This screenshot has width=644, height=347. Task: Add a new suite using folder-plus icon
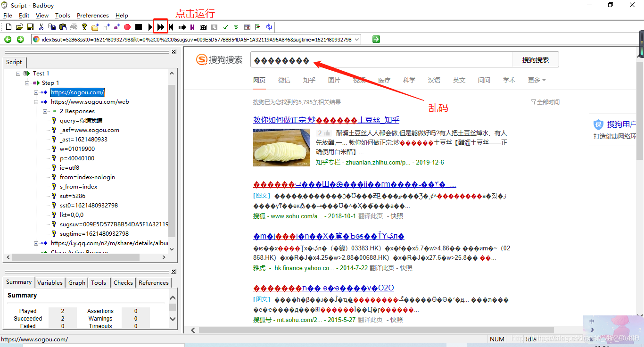click(x=95, y=27)
